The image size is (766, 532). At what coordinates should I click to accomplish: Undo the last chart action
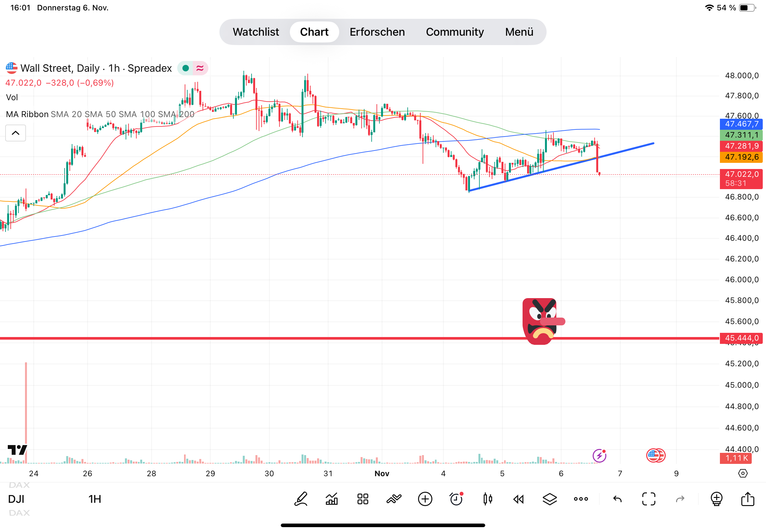point(617,499)
